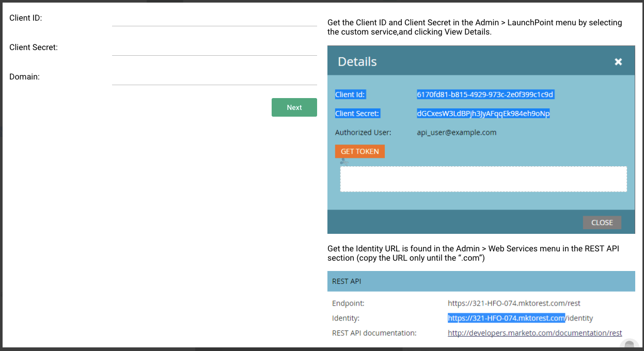Click the Details dialog title
644x351 pixels.
point(357,62)
